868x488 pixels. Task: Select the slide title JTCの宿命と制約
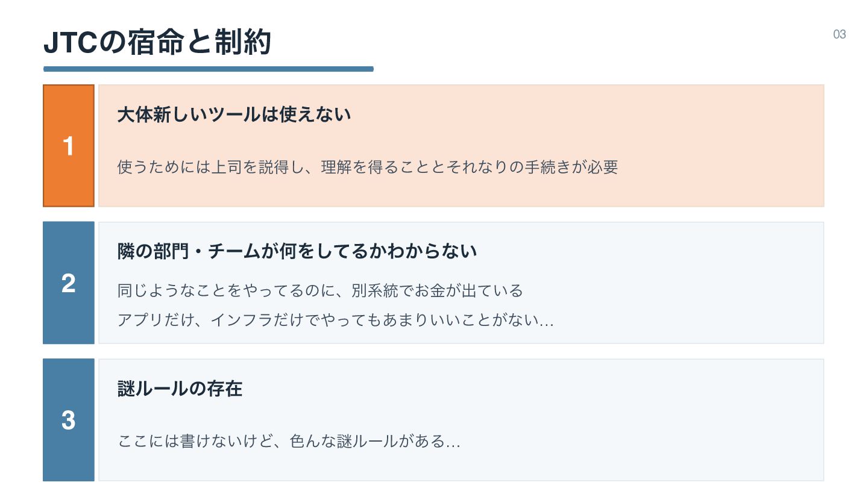tap(158, 43)
